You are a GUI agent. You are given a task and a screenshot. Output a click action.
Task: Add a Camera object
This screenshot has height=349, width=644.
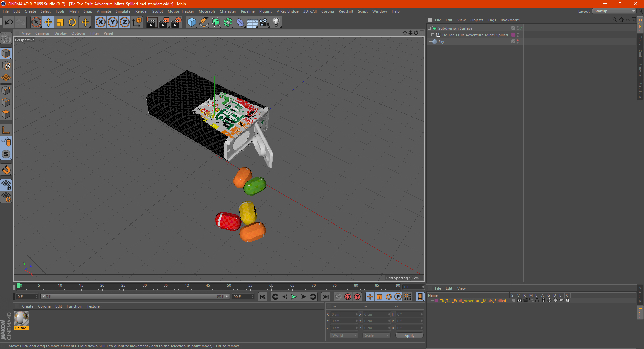[x=264, y=22]
